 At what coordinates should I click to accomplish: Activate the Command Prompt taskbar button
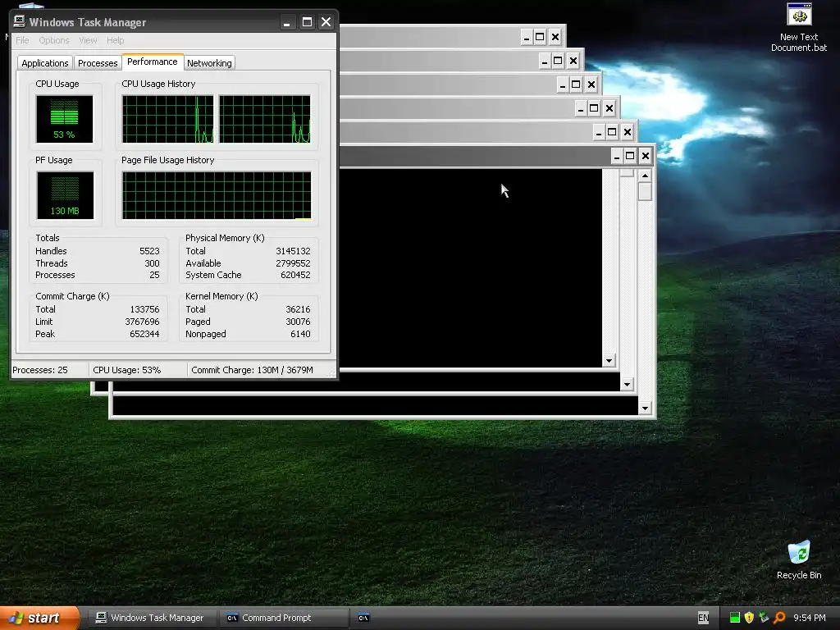(x=283, y=618)
